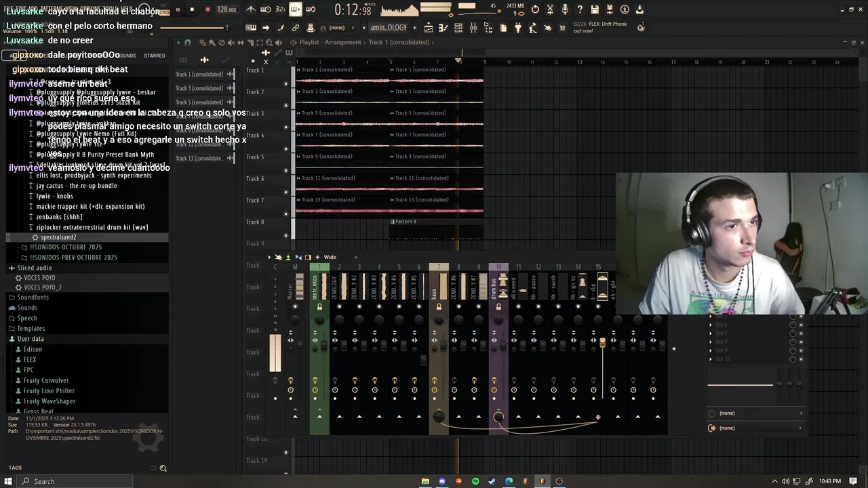Open the mixer input (none) selector
The width and height of the screenshot is (868, 488).
[x=756, y=413]
